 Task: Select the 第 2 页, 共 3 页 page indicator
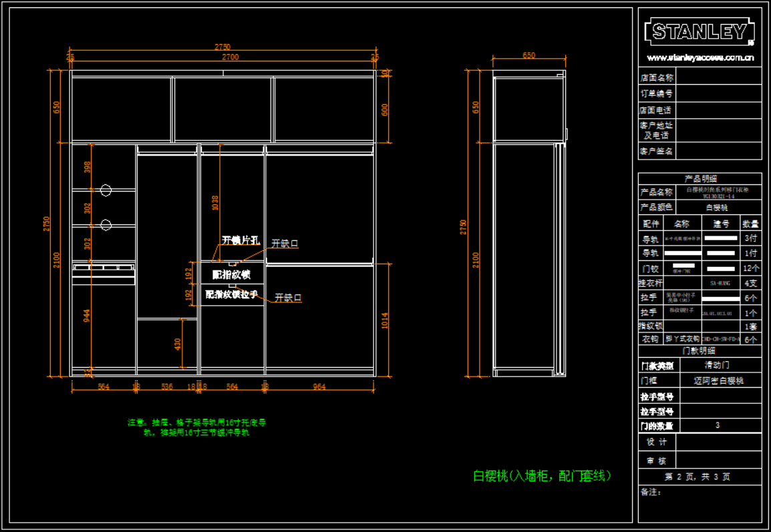click(698, 477)
